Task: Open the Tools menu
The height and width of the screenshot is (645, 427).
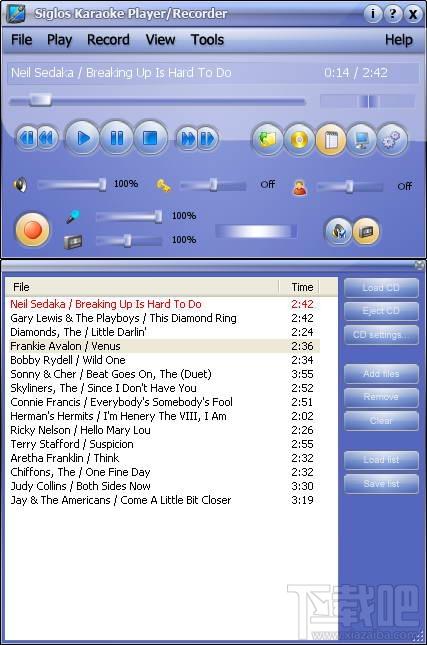Action: point(207,40)
